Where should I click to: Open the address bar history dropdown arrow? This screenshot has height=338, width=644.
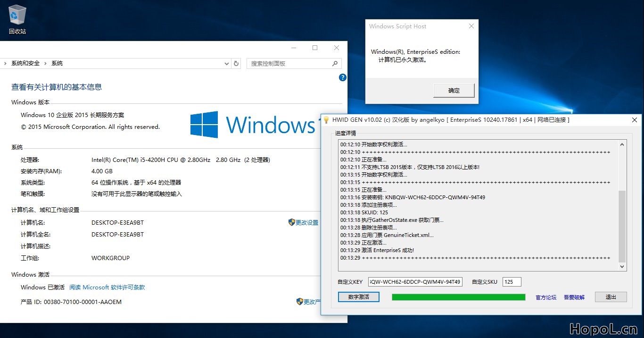(227, 63)
